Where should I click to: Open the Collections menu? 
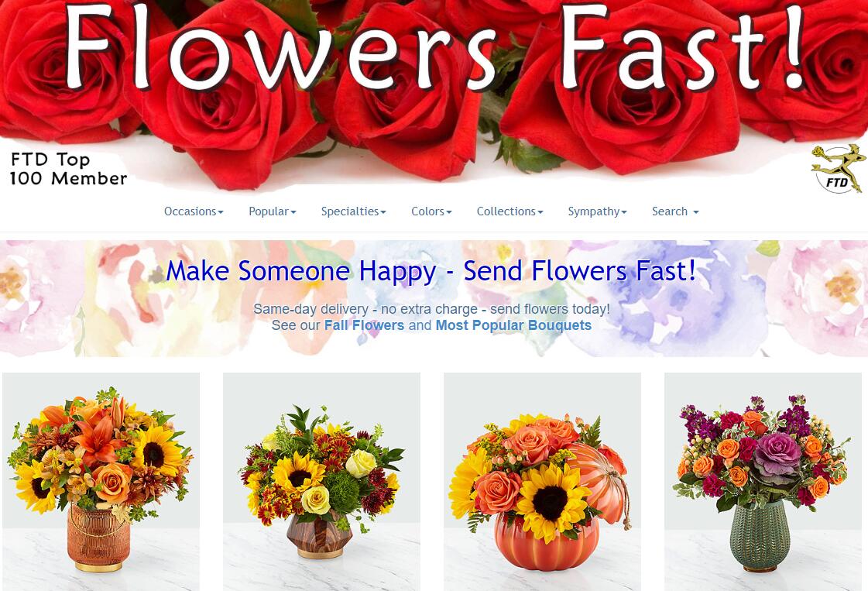click(509, 211)
